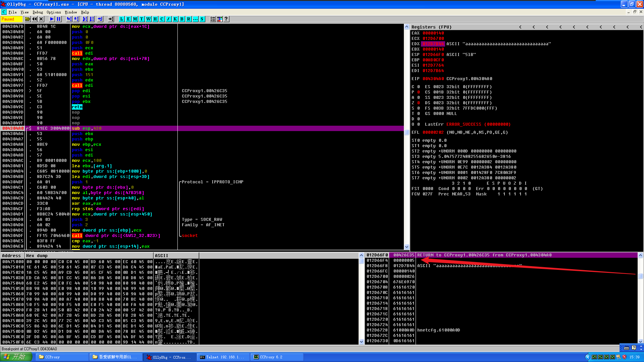Open the Debug menu
The image size is (644, 362).
[x=38, y=12]
